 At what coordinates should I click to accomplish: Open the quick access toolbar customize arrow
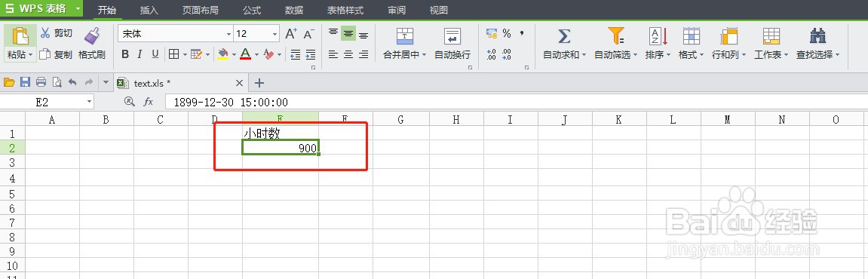coord(106,82)
